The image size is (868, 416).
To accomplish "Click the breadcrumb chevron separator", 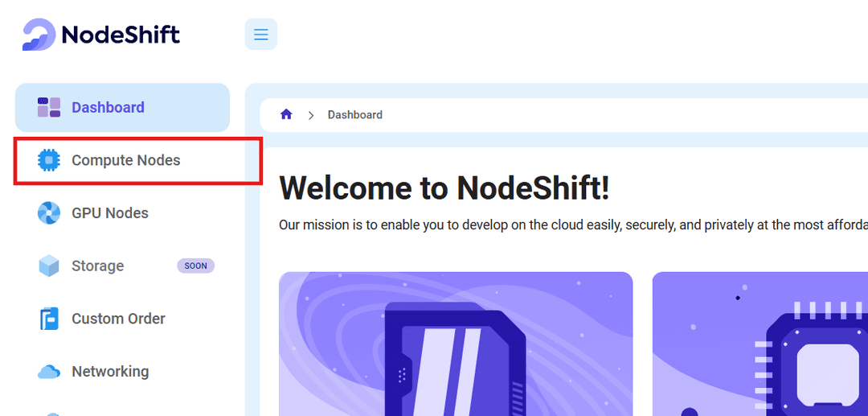I will 311,115.
